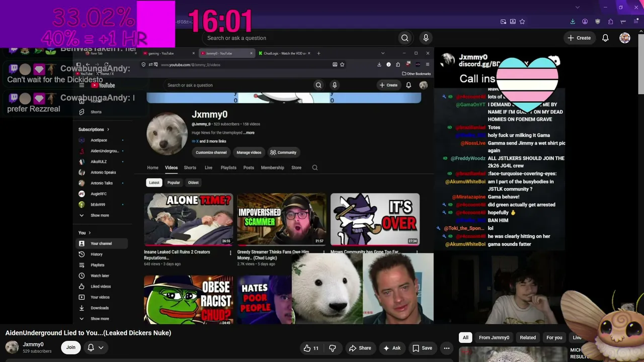This screenshot has width=644, height=362.
Task: Select the For you filter chip
Action: pos(554,338)
